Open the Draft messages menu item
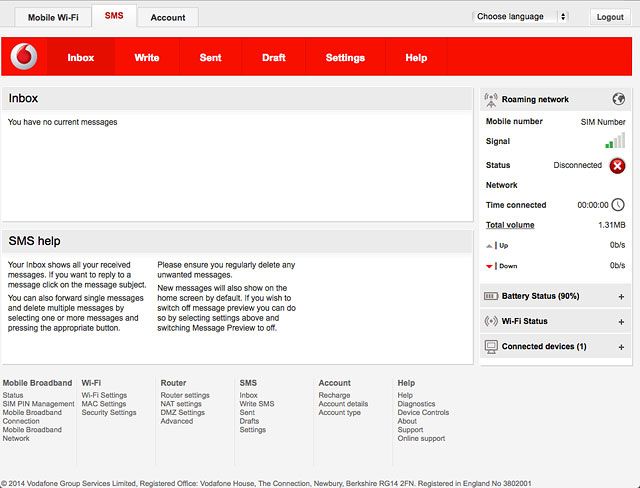Viewport: 640px width, 488px height. [x=274, y=58]
